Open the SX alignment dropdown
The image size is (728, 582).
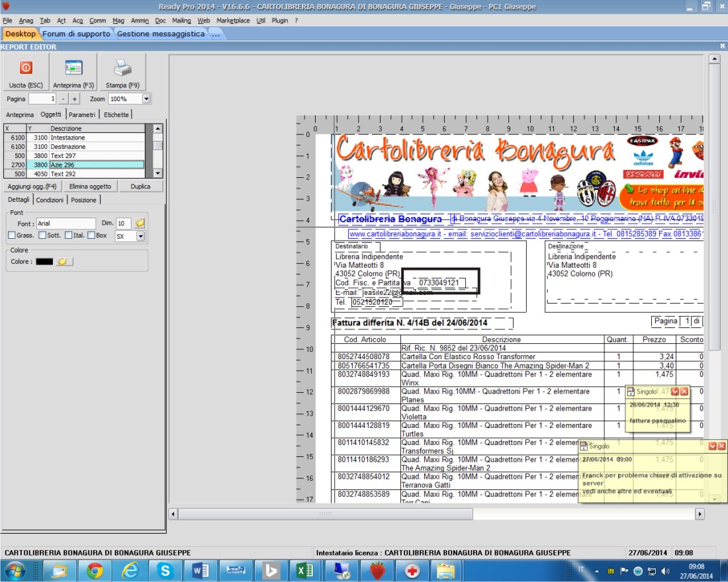[x=140, y=236]
